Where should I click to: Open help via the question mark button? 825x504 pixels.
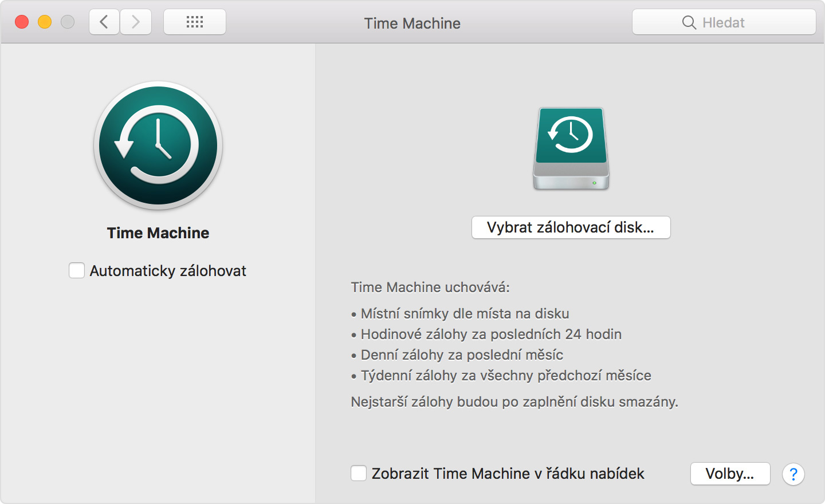click(x=793, y=474)
